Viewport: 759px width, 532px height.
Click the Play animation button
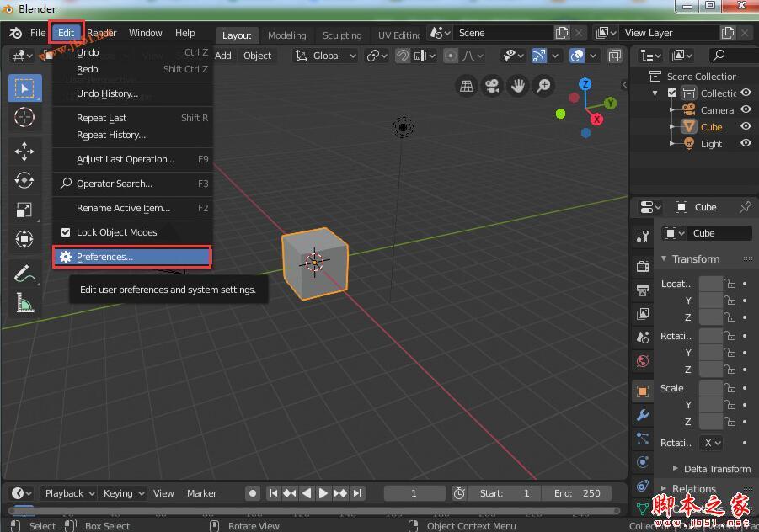click(x=323, y=493)
